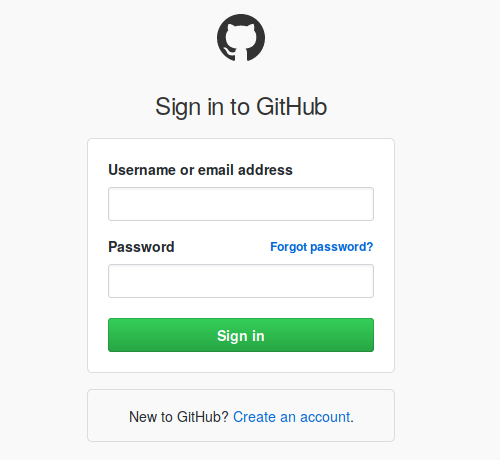Click the Username or email address label
Image resolution: width=500 pixels, height=460 pixels.
click(x=200, y=170)
